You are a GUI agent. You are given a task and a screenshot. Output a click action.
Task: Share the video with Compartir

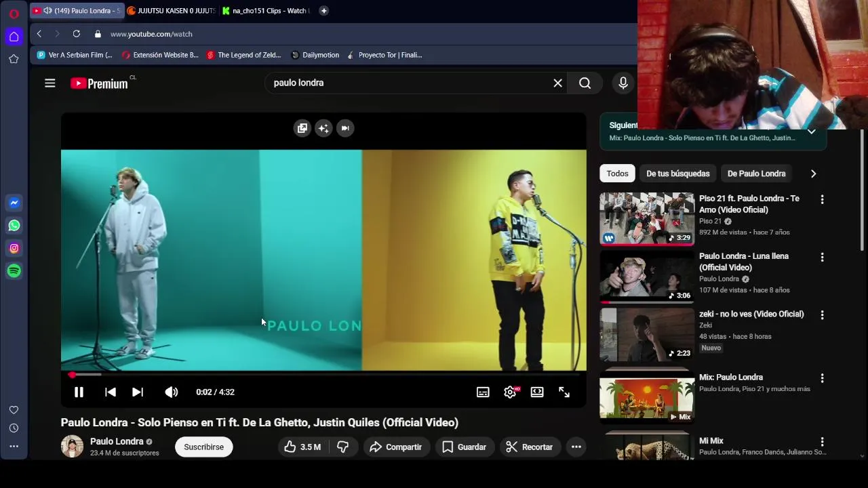pyautogui.click(x=396, y=447)
